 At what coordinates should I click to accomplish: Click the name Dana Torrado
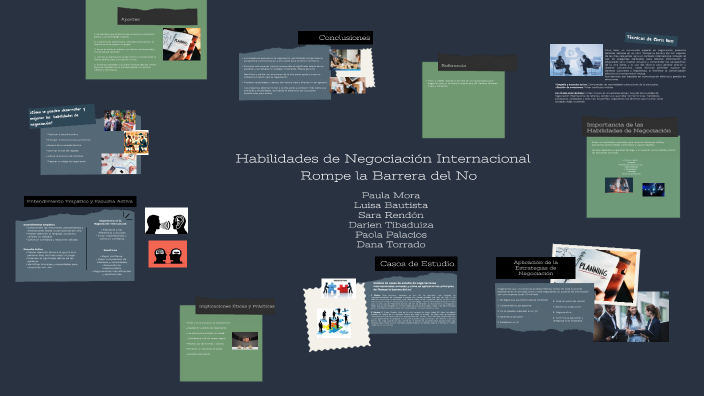click(391, 245)
